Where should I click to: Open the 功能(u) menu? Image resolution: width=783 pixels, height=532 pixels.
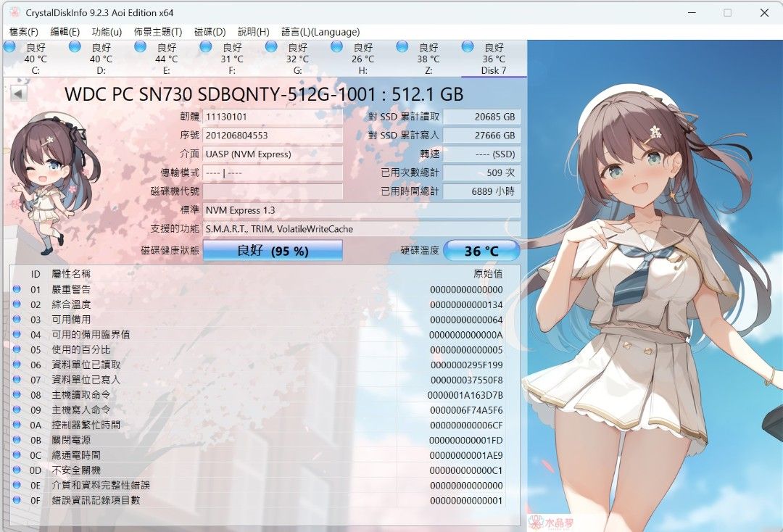point(107,32)
